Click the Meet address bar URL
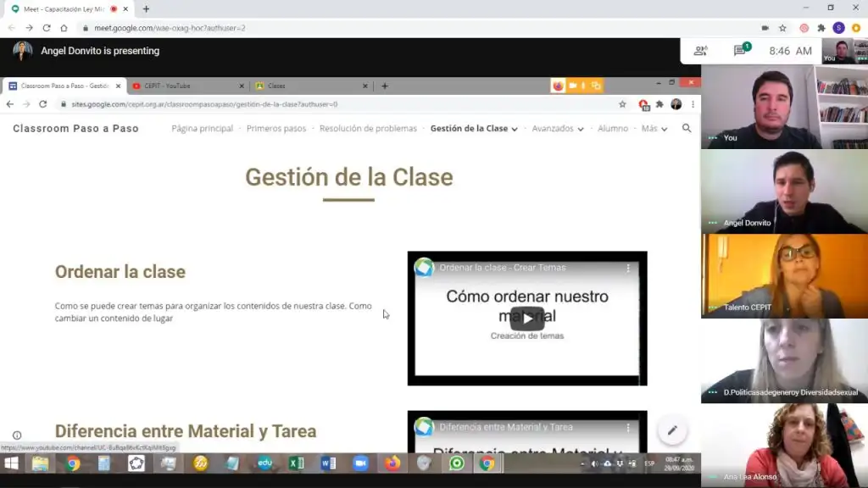 pos(170,28)
